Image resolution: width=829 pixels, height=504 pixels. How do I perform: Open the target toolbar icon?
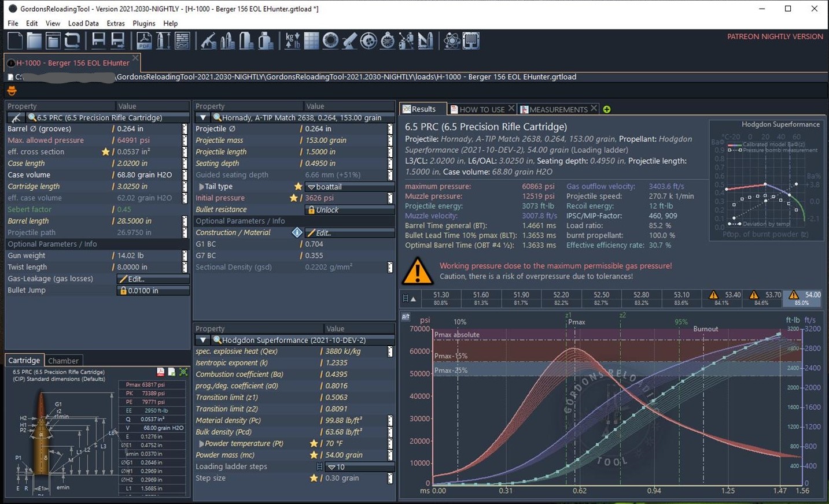369,40
